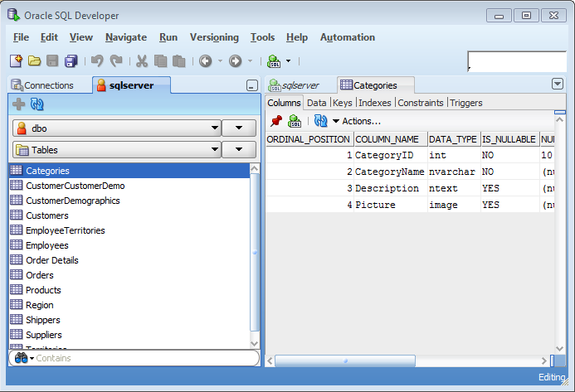The width and height of the screenshot is (575, 392).
Task: Select the Suppliers table
Action: pos(129,335)
